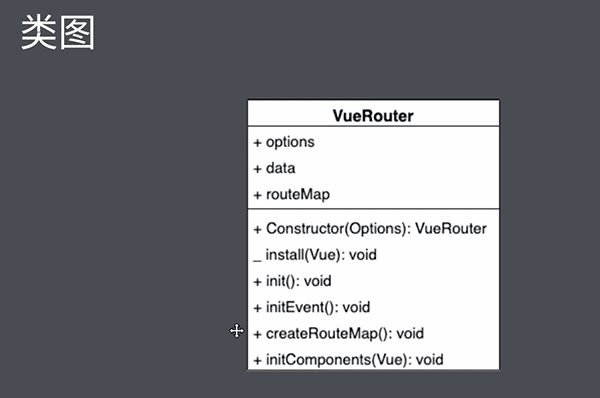Click the plus sign before initEvent
Viewport: 600px width, 398px height.
click(258, 308)
